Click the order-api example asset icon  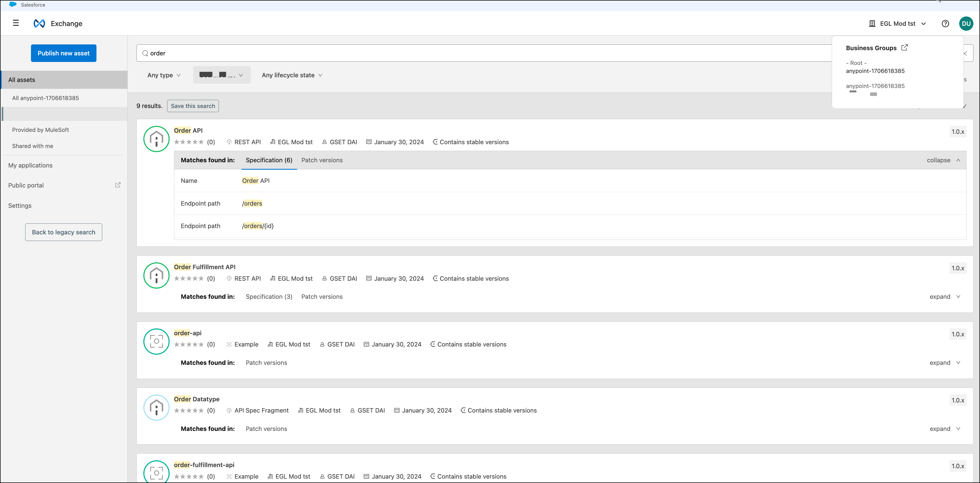click(x=156, y=341)
